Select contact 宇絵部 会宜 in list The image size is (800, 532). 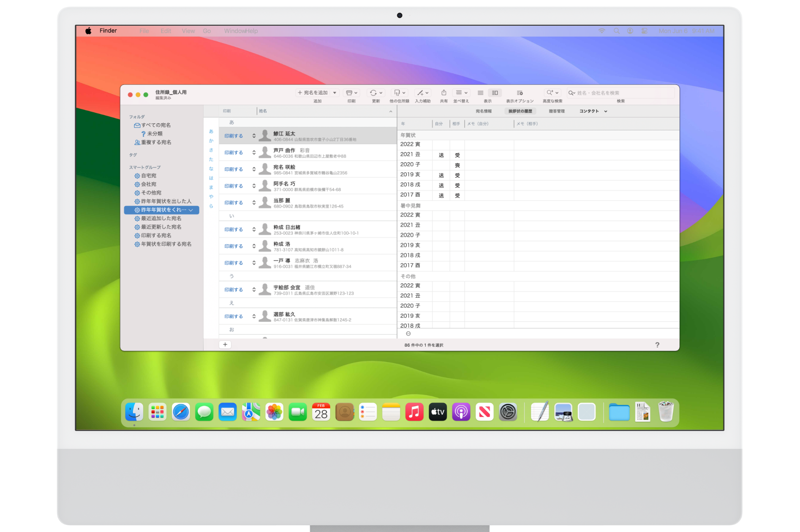point(307,290)
